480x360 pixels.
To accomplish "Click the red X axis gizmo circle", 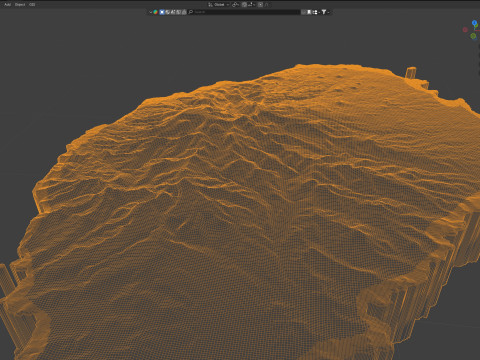I will [x=465, y=30].
